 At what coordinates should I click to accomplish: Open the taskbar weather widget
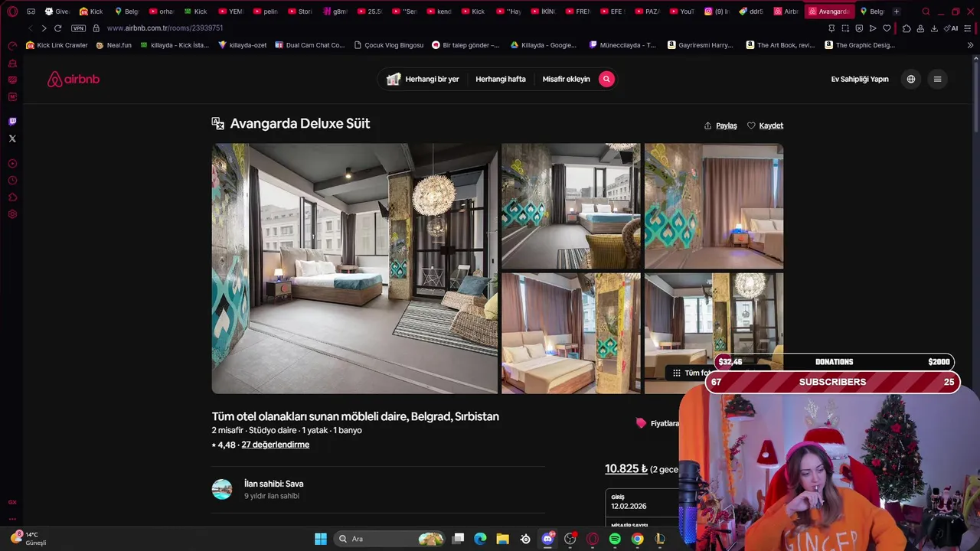pyautogui.click(x=29, y=539)
